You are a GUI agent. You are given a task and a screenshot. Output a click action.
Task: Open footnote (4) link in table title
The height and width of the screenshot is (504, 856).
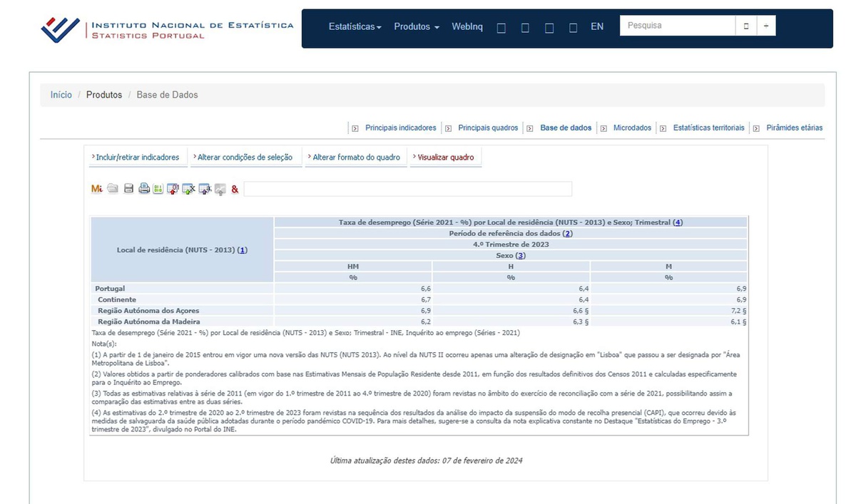(x=678, y=222)
